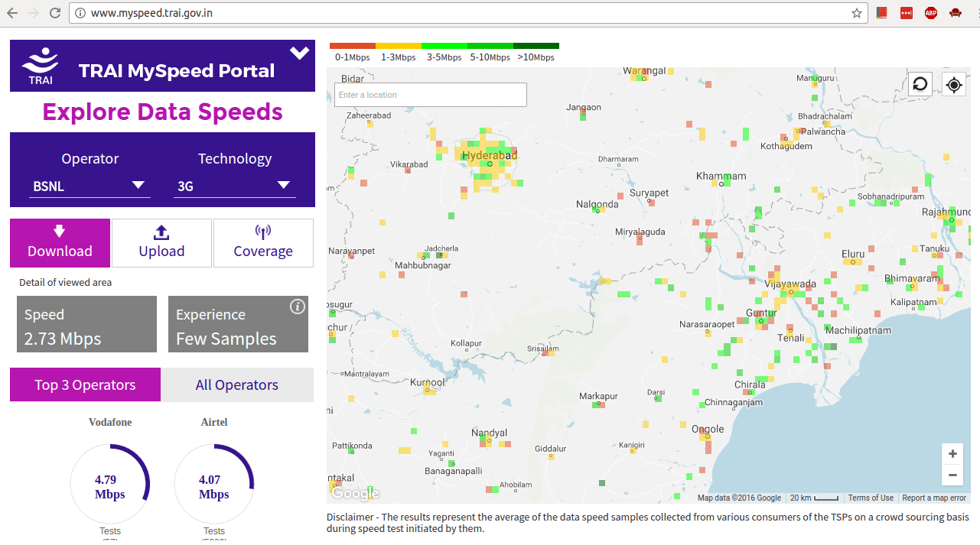The image size is (980, 545).
Task: Reset the map view with the refresh icon
Action: 920,84
